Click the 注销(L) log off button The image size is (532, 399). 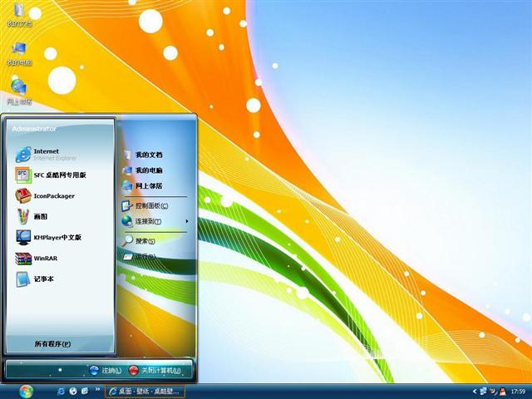click(106, 371)
